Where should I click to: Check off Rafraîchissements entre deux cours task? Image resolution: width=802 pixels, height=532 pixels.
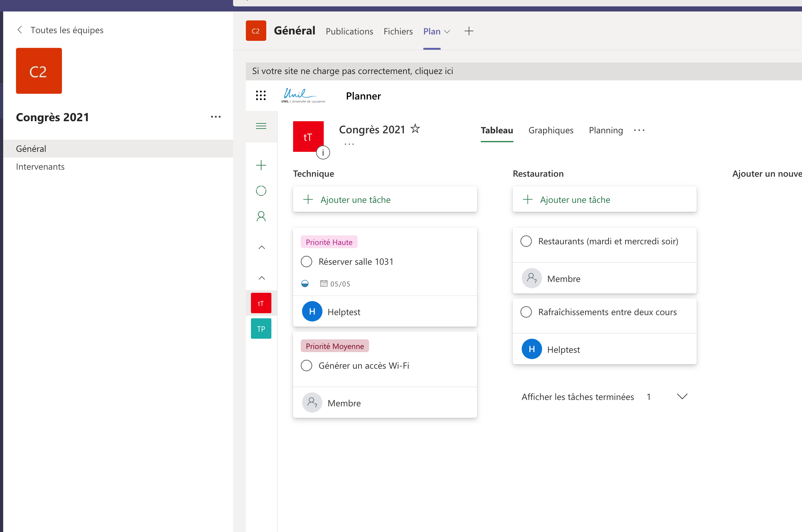[526, 312]
